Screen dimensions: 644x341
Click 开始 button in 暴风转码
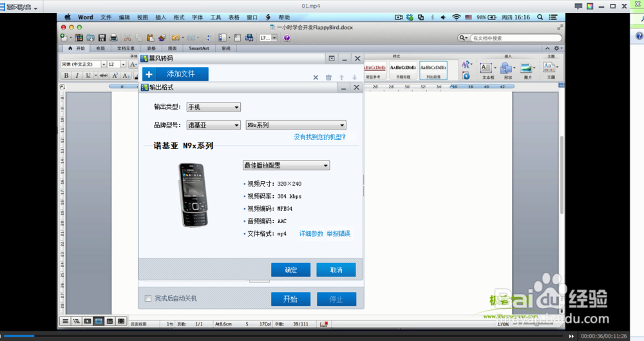click(290, 299)
